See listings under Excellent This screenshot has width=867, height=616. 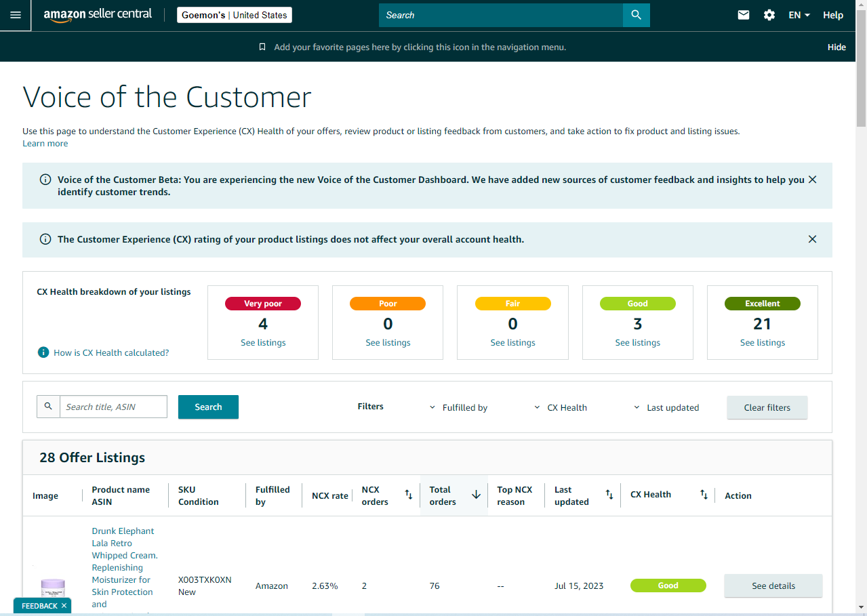pos(763,343)
